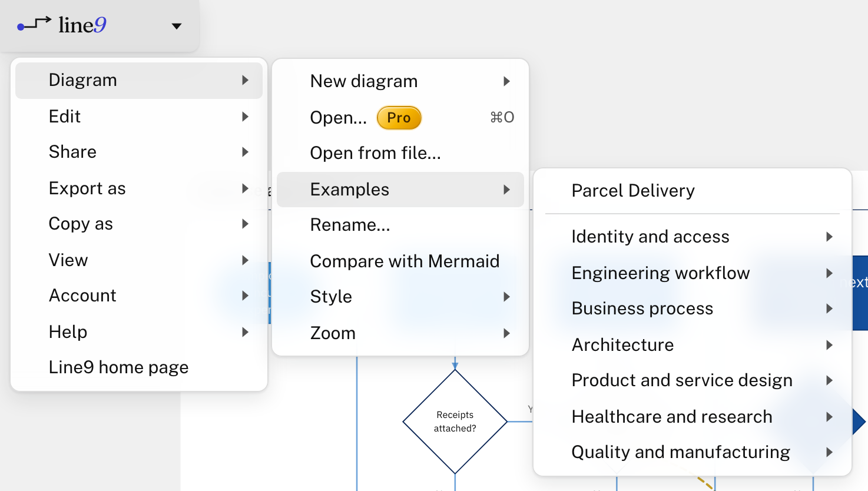Open the Copy as submenu
The width and height of the screenshot is (868, 491).
click(x=139, y=224)
